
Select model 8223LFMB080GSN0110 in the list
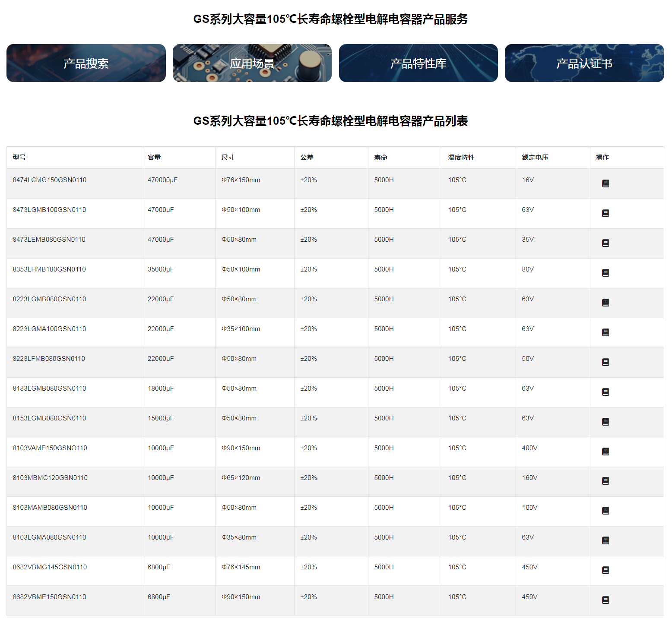[49, 359]
